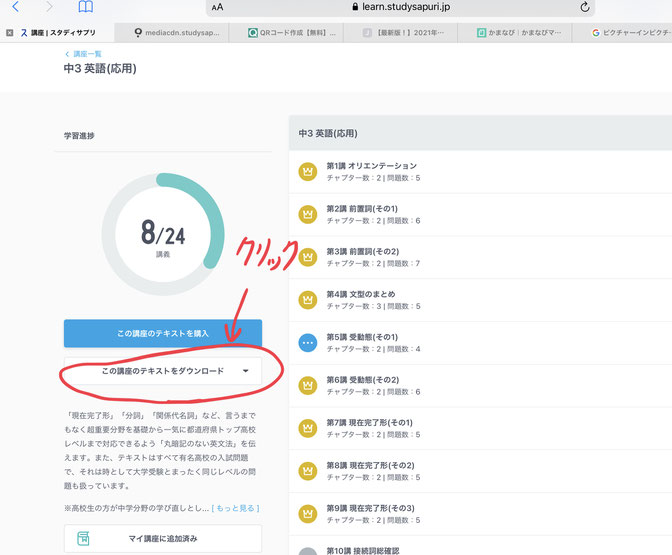
Task: Select the 講座 | スタディサプリ tab
Action: [58, 33]
